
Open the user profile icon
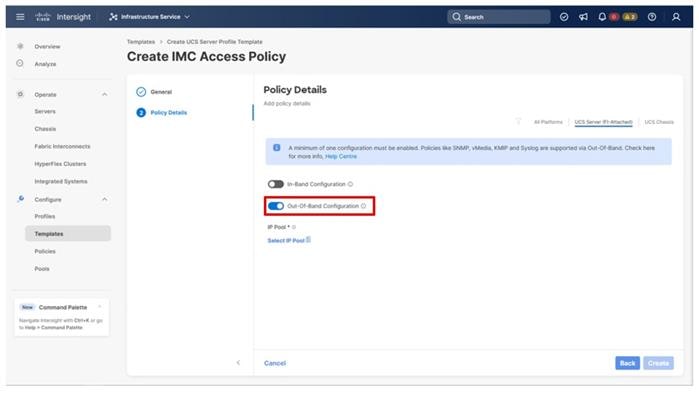676,17
